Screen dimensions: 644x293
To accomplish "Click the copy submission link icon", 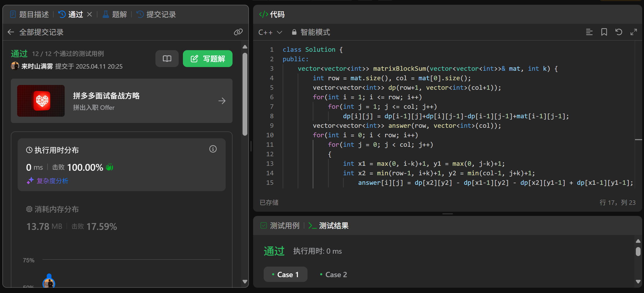I will coord(238,32).
